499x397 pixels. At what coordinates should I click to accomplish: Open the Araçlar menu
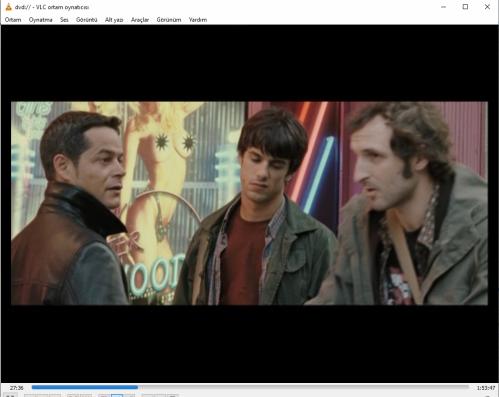(x=140, y=20)
